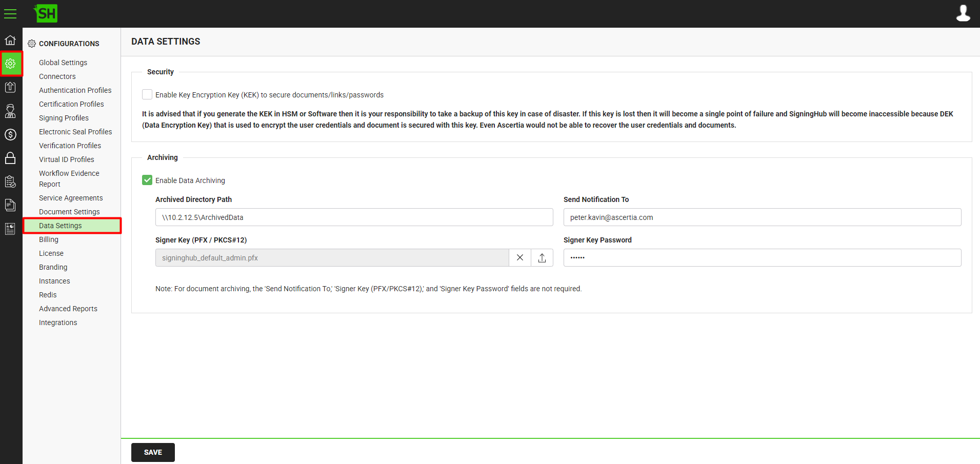This screenshot has width=980, height=464.
Task: Click the SAVE button
Action: click(x=153, y=452)
